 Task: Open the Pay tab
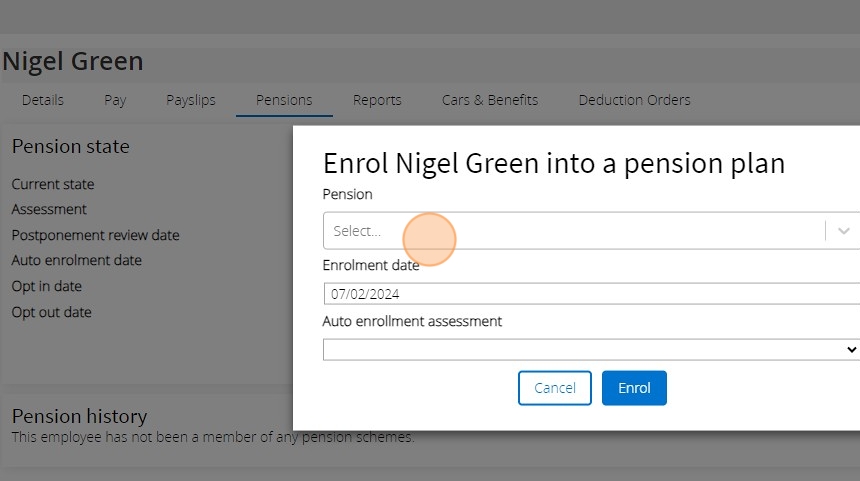(x=115, y=100)
